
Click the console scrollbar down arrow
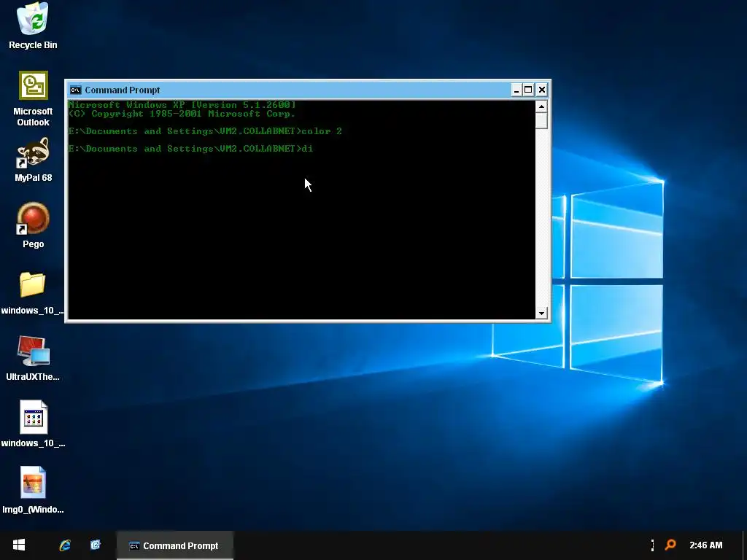541,314
